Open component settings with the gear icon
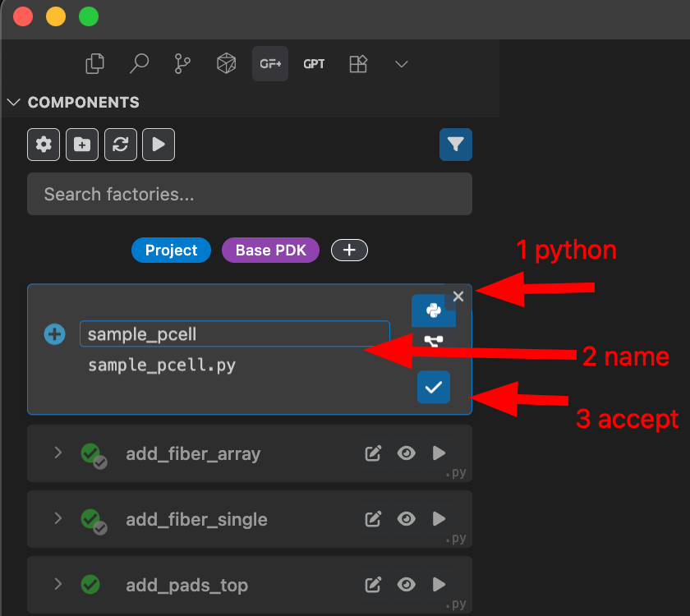Viewport: 690px width, 616px height. [x=43, y=144]
